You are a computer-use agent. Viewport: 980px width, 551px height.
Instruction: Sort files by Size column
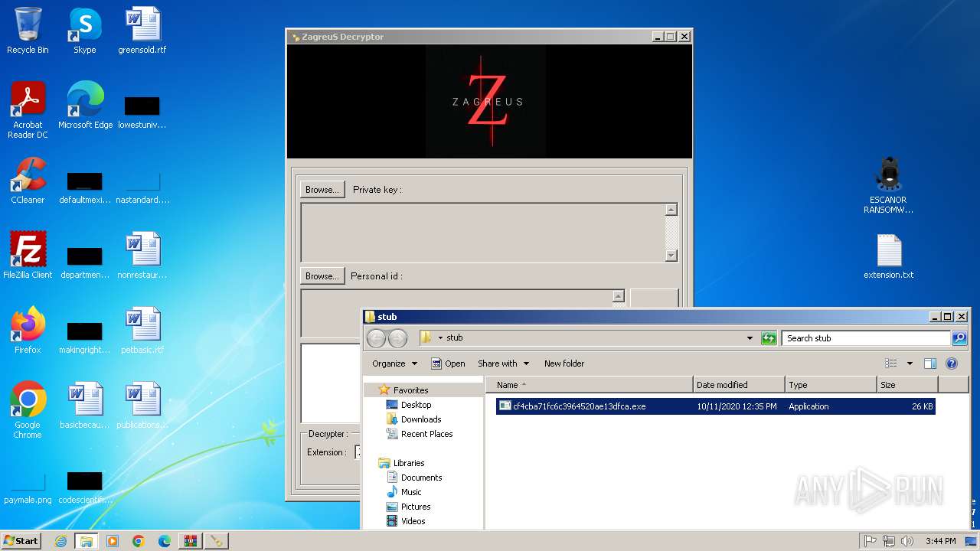pos(907,385)
